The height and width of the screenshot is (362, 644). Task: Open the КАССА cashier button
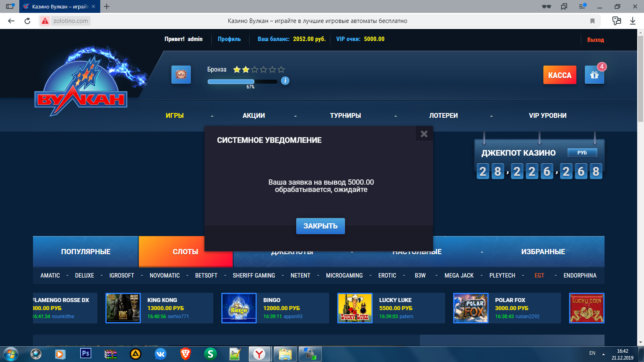559,75
